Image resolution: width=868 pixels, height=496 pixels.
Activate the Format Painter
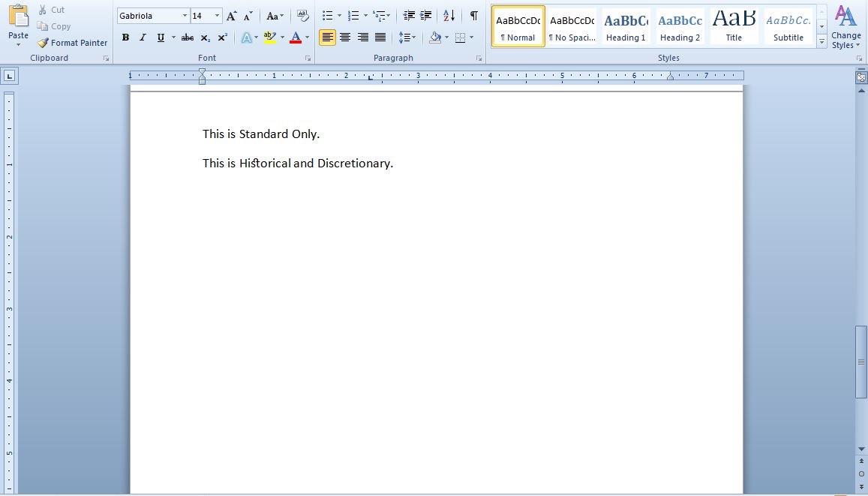pos(72,43)
